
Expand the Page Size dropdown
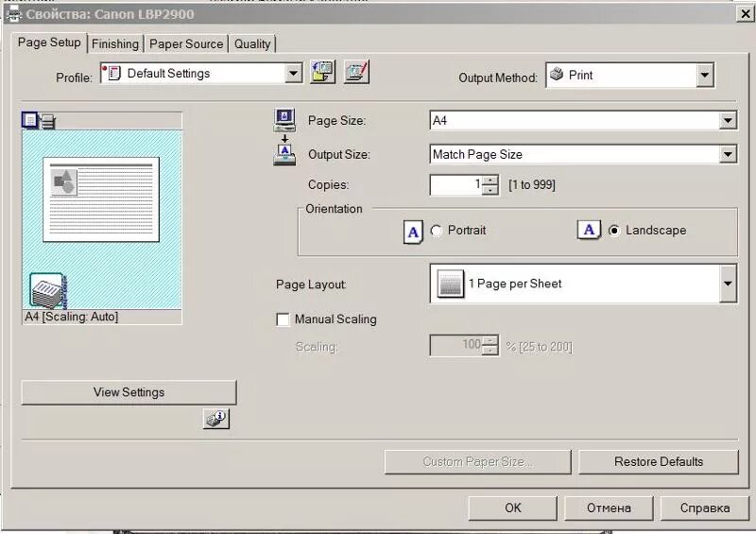tap(728, 120)
